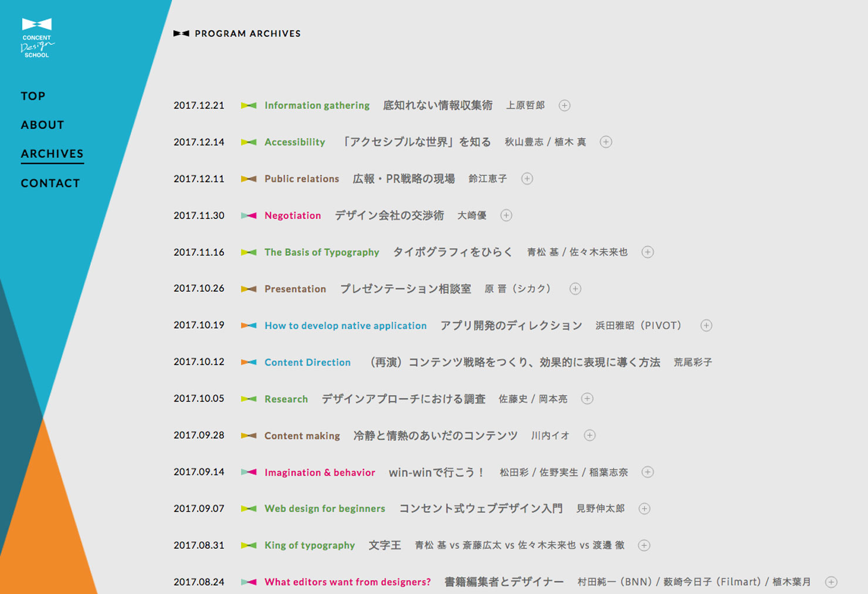Click the date 2017.10.12
Image resolution: width=868 pixels, height=594 pixels.
199,362
